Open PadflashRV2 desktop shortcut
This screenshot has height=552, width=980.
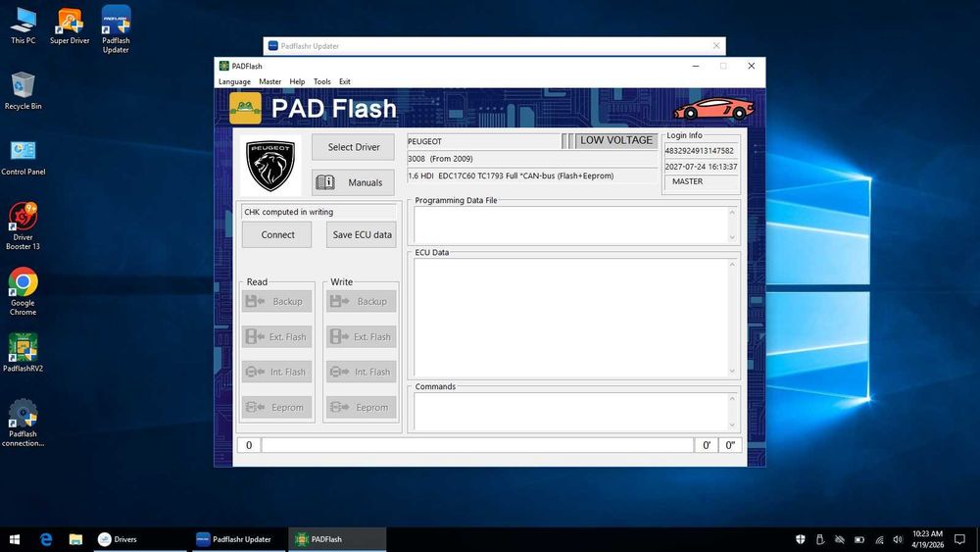[x=24, y=353]
